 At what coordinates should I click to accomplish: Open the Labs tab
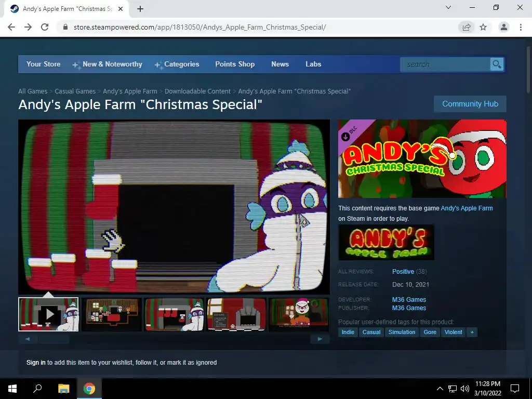point(313,64)
